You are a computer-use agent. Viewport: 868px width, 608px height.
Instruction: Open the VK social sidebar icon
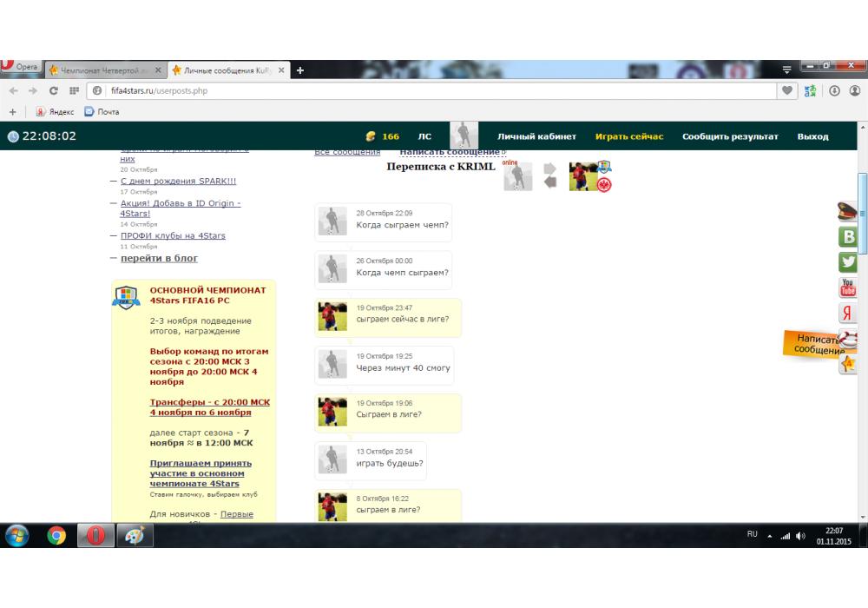tap(848, 237)
